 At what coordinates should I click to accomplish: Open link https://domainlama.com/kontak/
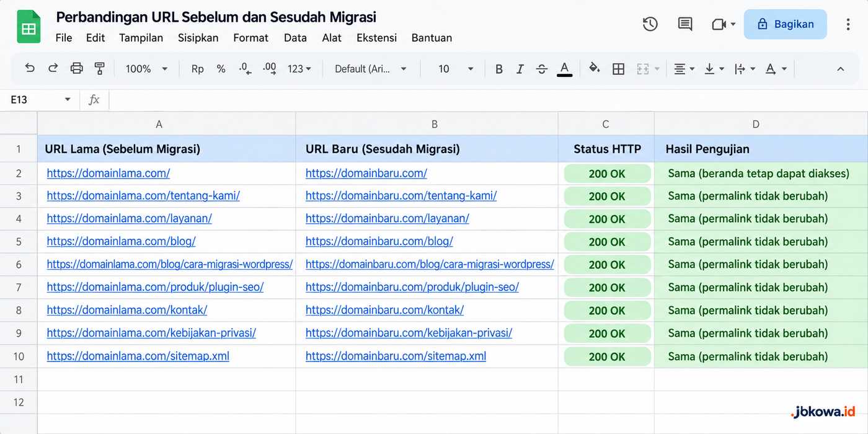127,310
